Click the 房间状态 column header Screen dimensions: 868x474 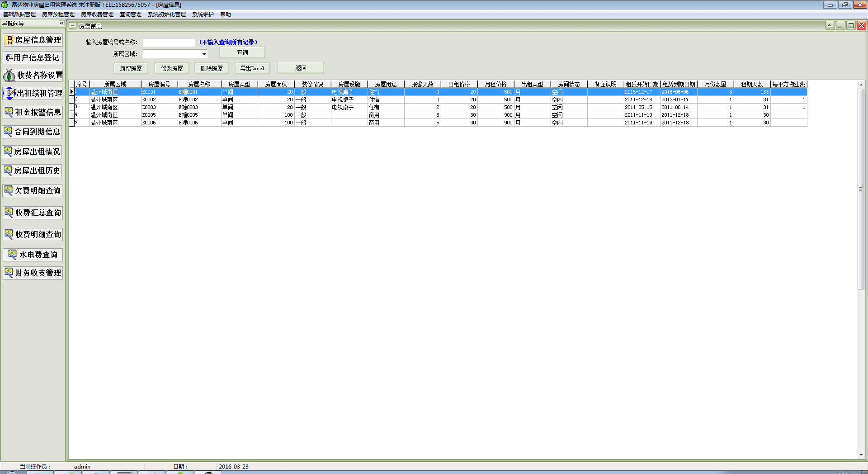click(569, 84)
